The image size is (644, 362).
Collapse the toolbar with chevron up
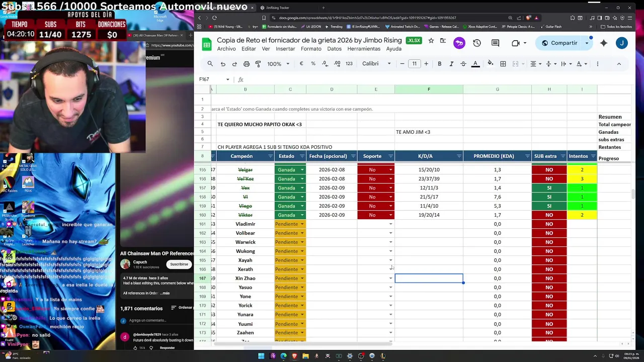[619, 64]
